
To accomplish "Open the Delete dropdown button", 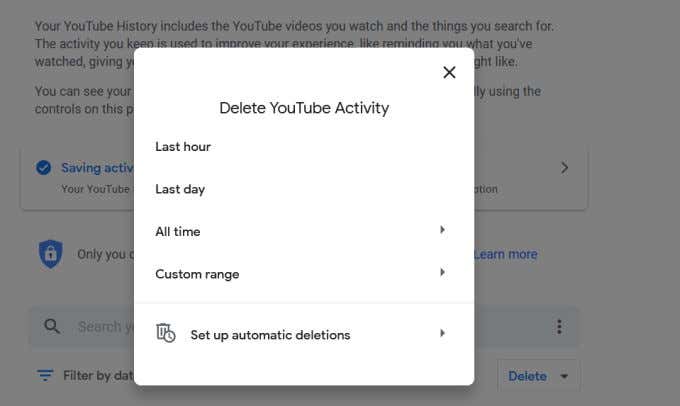I will pyautogui.click(x=527, y=377).
